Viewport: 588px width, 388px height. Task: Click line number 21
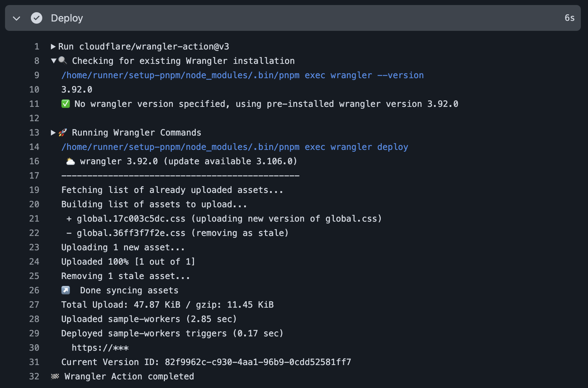click(34, 219)
